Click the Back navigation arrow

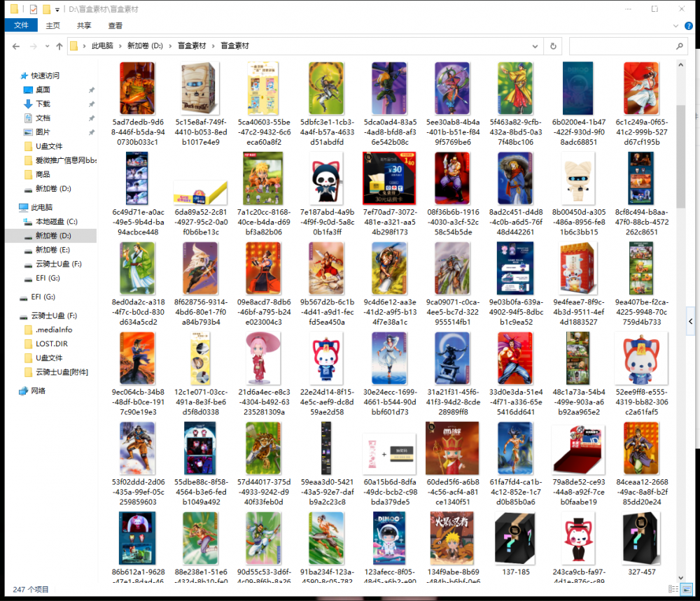pyautogui.click(x=16, y=46)
